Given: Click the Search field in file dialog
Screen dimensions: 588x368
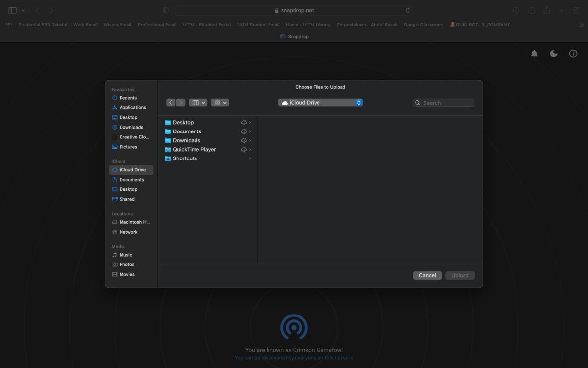Looking at the screenshot, I should click(447, 103).
